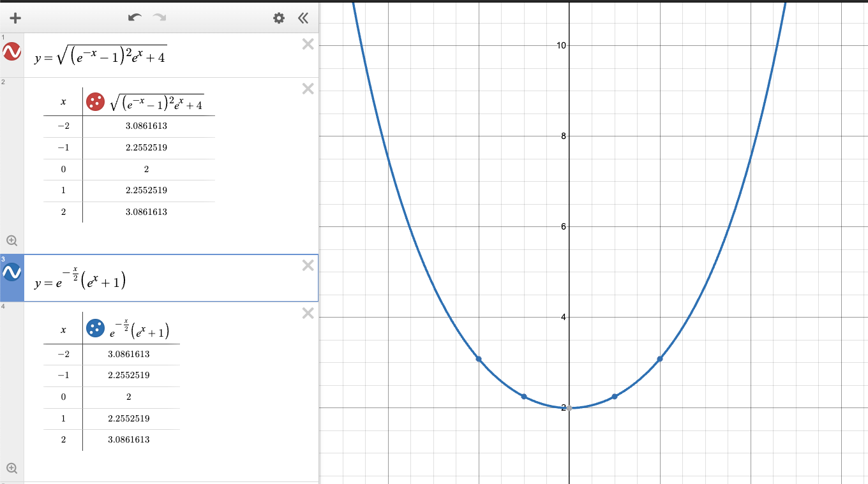Viewport: 868px width, 484px height.
Task: Select first table's -1 x-value cell
Action: (63, 147)
